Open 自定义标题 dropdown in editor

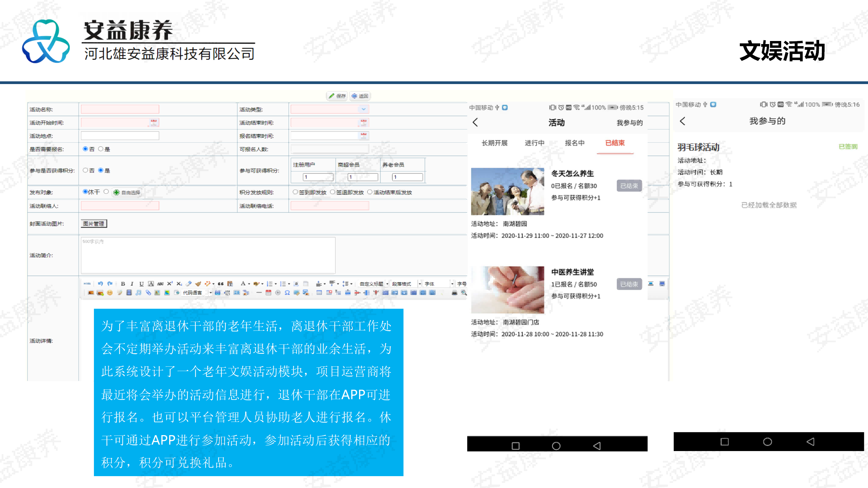(x=374, y=284)
